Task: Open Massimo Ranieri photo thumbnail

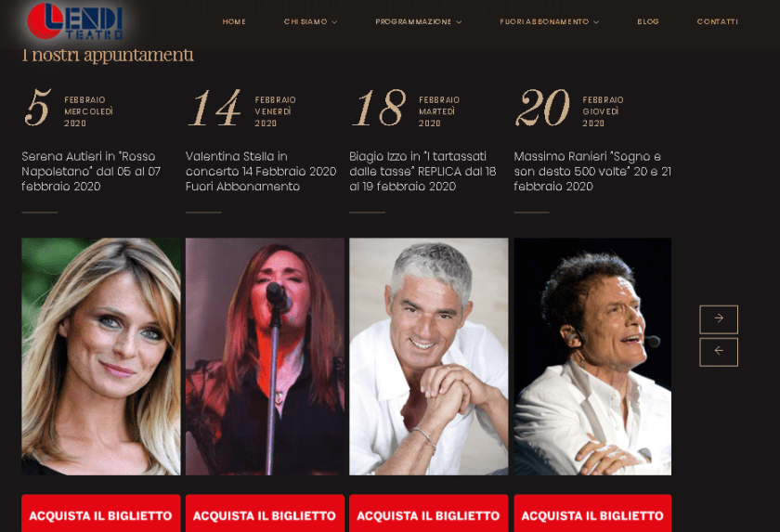Action: [x=592, y=356]
